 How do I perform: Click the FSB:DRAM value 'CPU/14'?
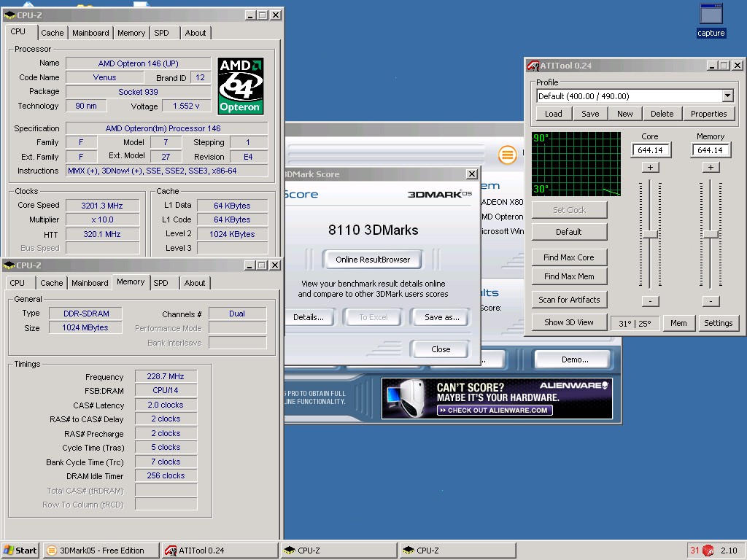click(166, 390)
